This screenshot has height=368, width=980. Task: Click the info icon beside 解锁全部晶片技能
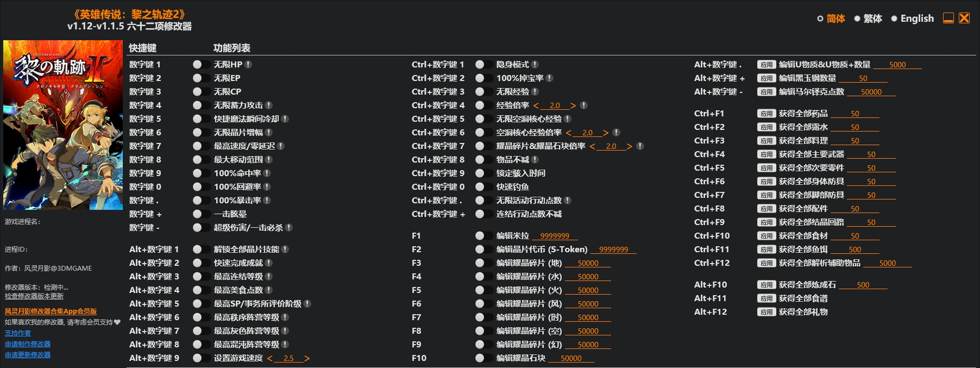tap(285, 250)
